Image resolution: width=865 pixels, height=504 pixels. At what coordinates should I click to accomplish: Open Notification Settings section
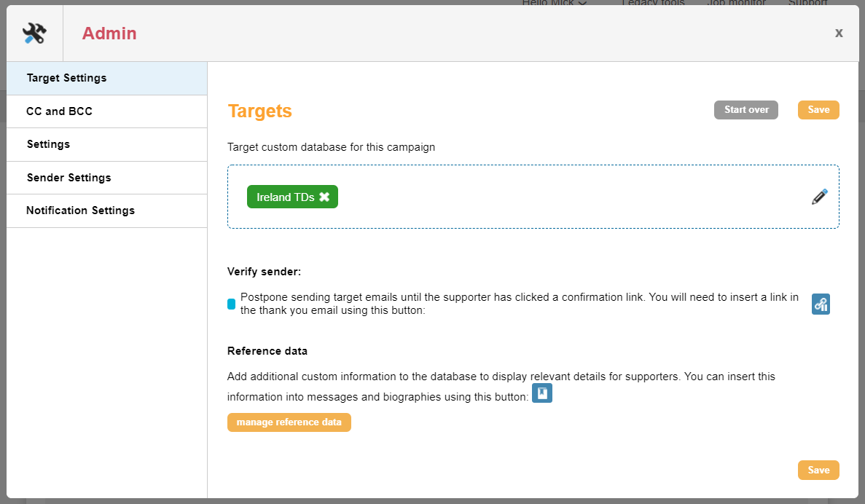pyautogui.click(x=81, y=210)
